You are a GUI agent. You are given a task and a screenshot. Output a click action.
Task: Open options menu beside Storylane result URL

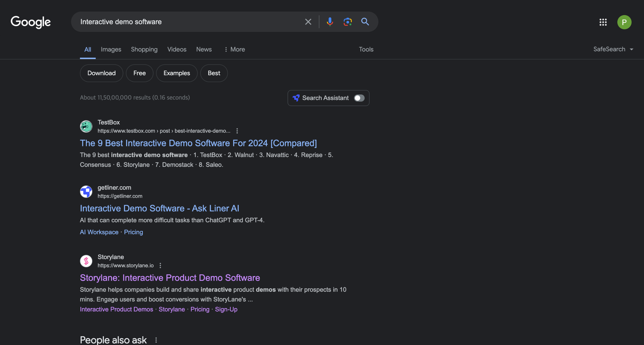(160, 266)
